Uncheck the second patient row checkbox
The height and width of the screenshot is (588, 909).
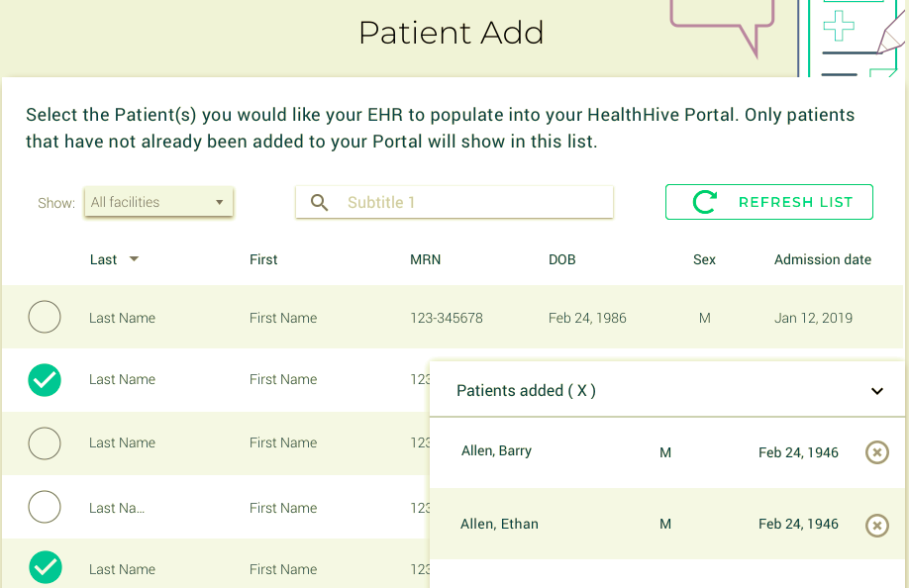[45, 379]
